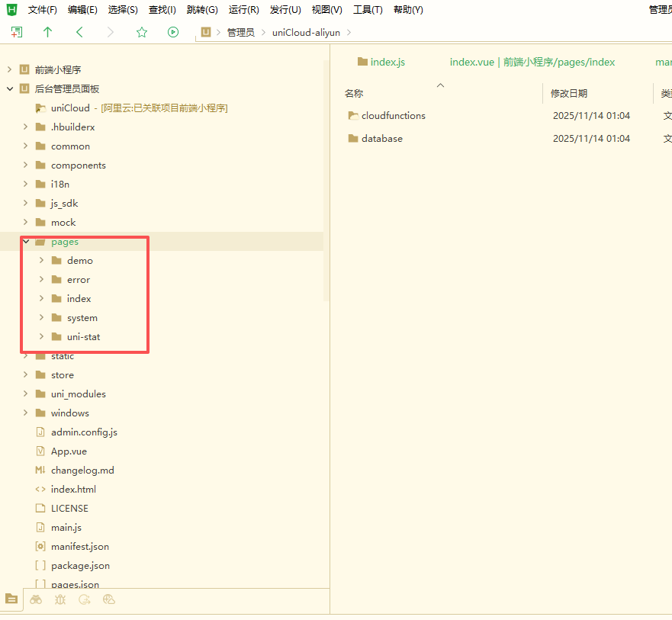Expand the uni-stat folder arrow
Screen dimensions: 672x620
(42, 337)
